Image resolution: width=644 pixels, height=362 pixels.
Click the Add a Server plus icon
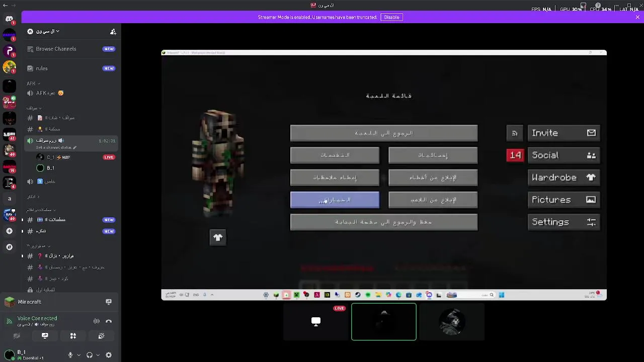pos(9,231)
